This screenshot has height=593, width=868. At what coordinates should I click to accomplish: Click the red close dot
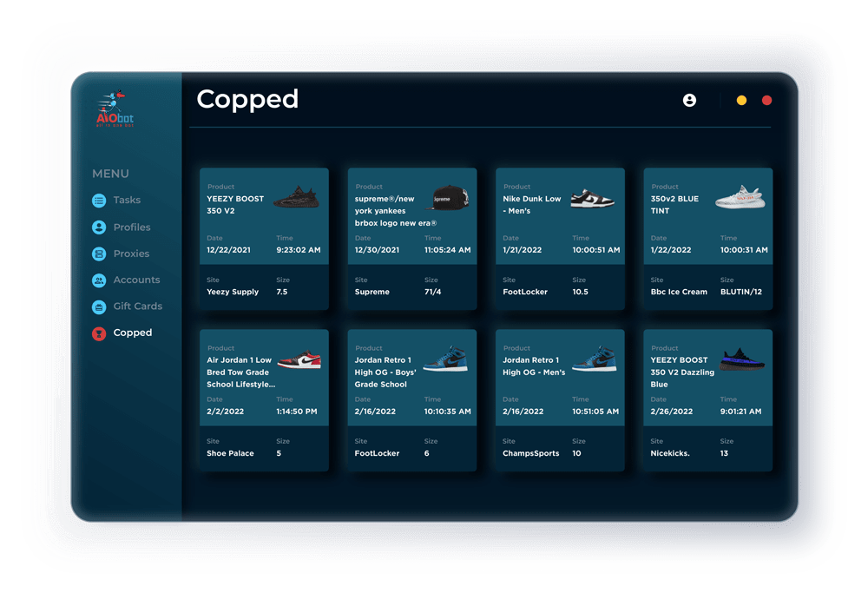coord(766,100)
